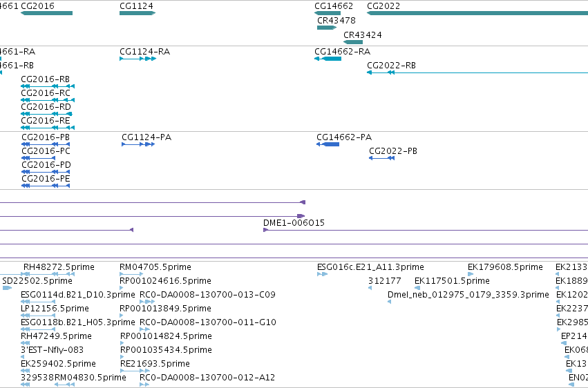Image resolution: width=588 pixels, height=388 pixels.
Task: Select EST LP12156.5prime label
Action: pos(55,309)
